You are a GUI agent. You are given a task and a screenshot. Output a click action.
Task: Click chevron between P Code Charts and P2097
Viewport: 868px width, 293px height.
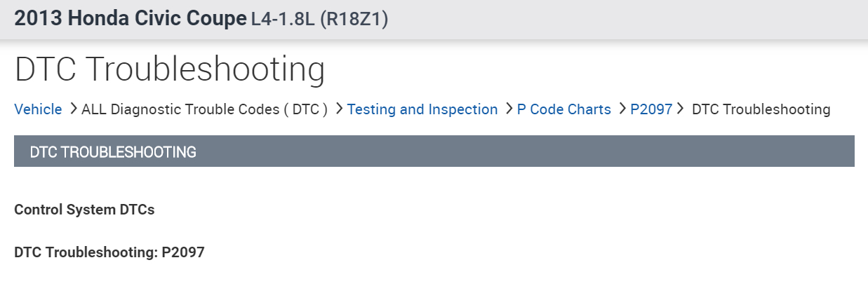(x=622, y=109)
